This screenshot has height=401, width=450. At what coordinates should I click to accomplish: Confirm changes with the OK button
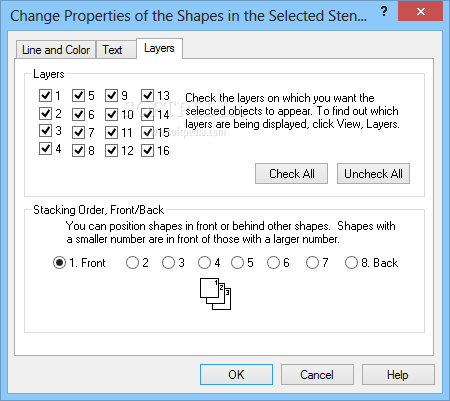[x=236, y=375]
